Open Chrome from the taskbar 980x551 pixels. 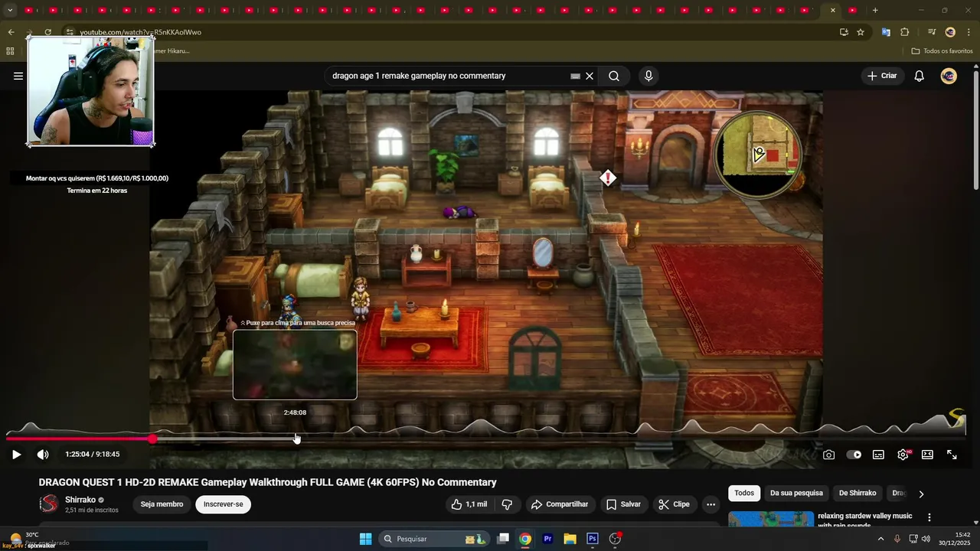524,539
